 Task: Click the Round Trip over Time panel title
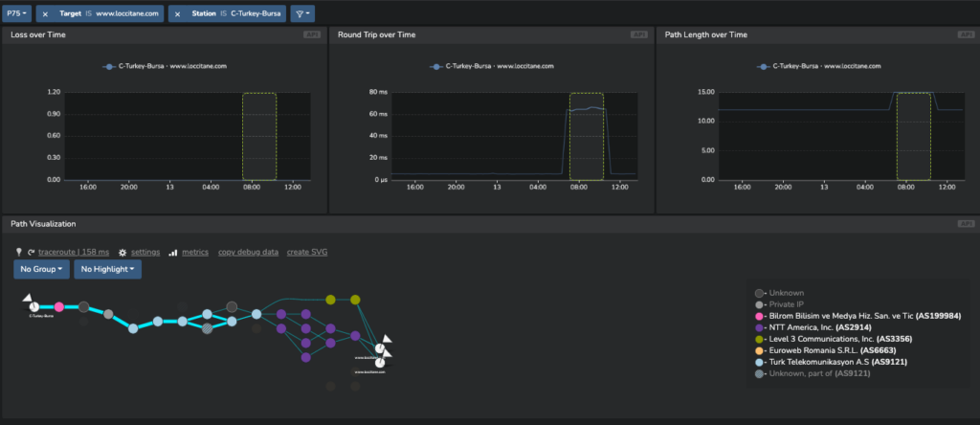click(377, 35)
